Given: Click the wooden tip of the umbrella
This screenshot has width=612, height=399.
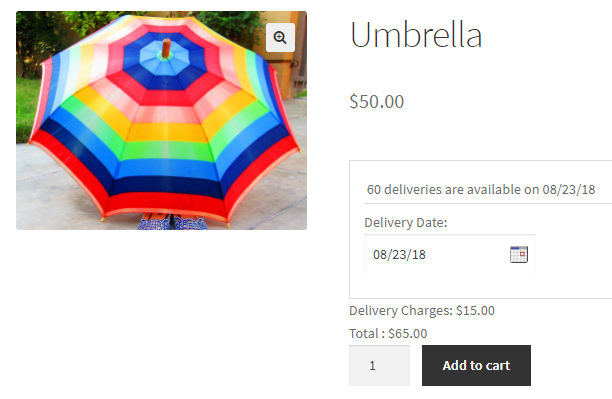Looking at the screenshot, I should pyautogui.click(x=166, y=48).
